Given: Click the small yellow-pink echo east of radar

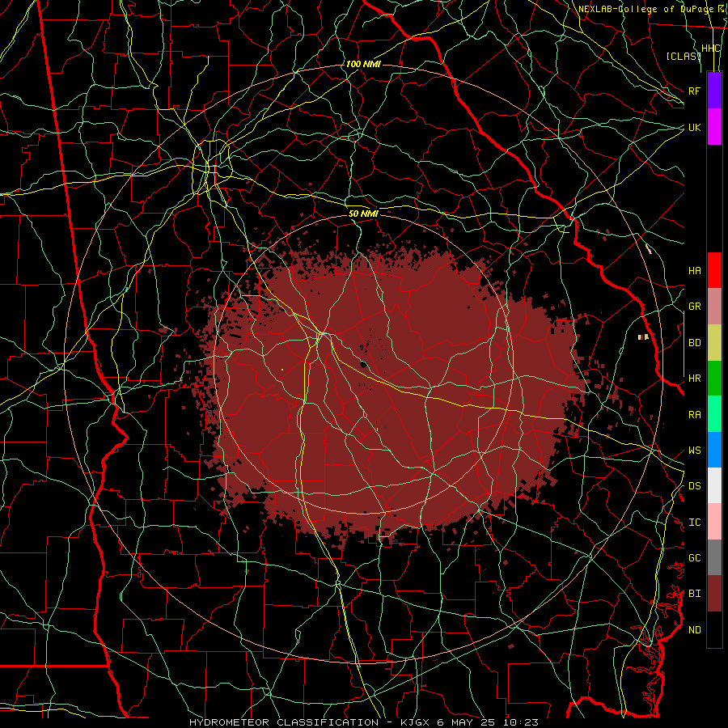Looking at the screenshot, I should [643, 337].
